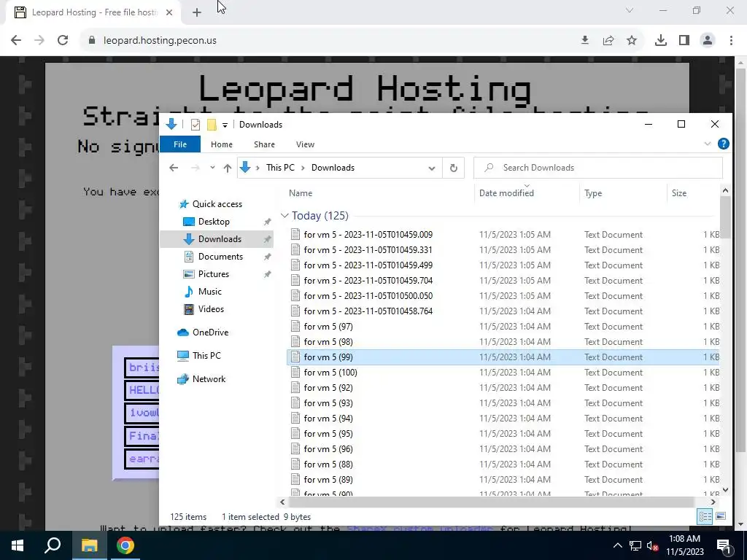Viewport: 747px width, 560px height.
Task: Select OneDrive in navigation pane
Action: pos(210,332)
